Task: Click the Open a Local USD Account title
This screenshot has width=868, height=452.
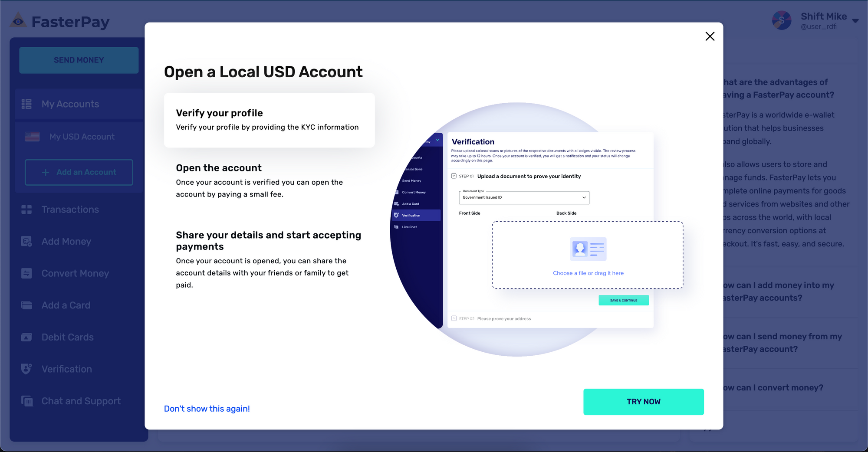Action: [x=263, y=72]
